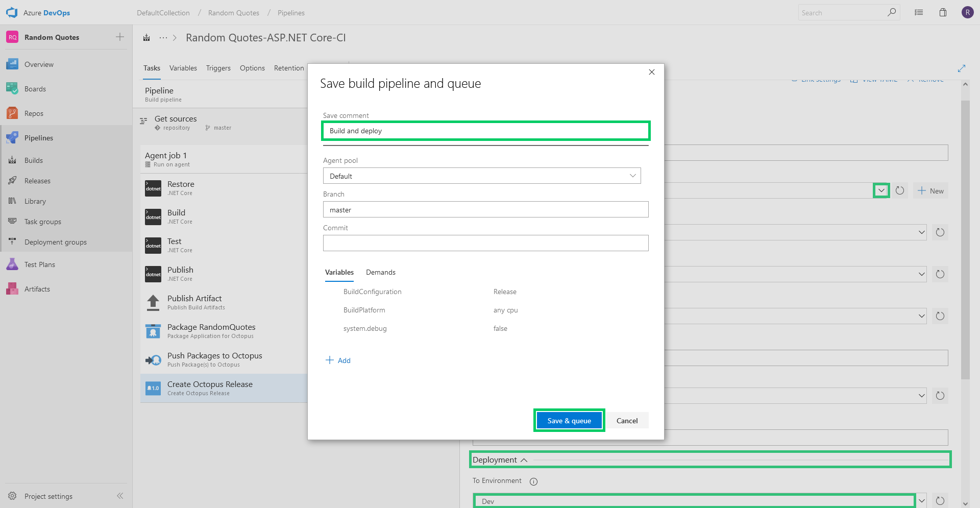This screenshot has width=980, height=508.
Task: Click Random Quotes breadcrumb link
Action: [x=234, y=13]
